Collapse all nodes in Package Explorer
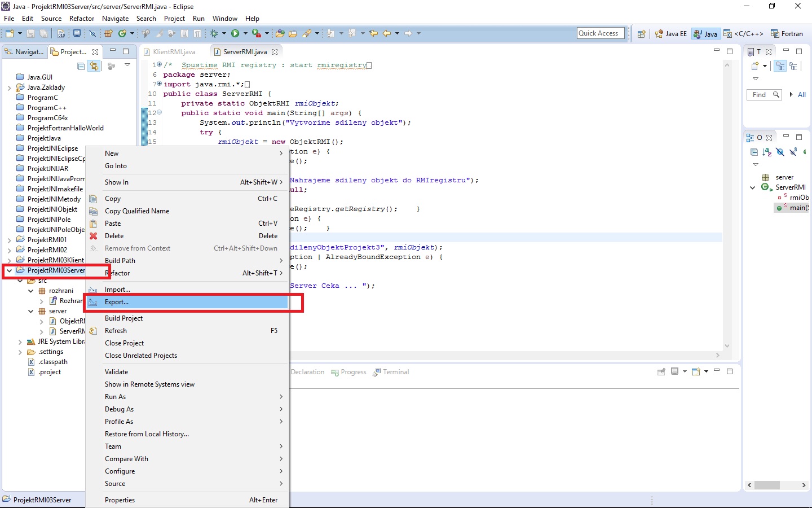The image size is (812, 508). pyautogui.click(x=81, y=66)
